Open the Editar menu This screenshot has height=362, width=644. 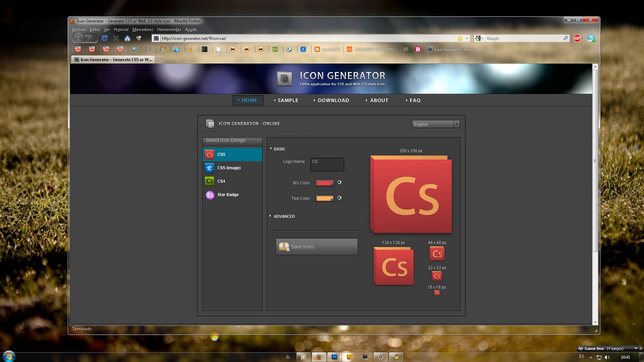pyautogui.click(x=95, y=29)
